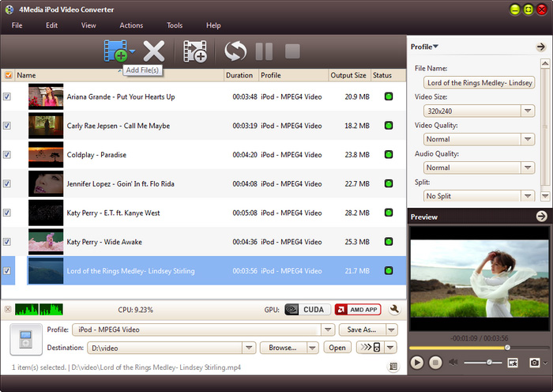The width and height of the screenshot is (553, 392).
Task: Click the AMD APP acceleration button
Action: (356, 310)
